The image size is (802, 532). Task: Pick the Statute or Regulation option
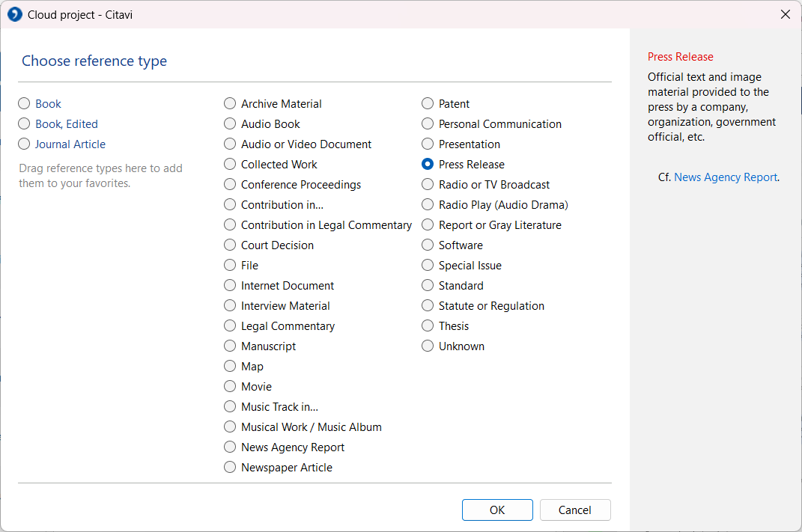(x=428, y=306)
